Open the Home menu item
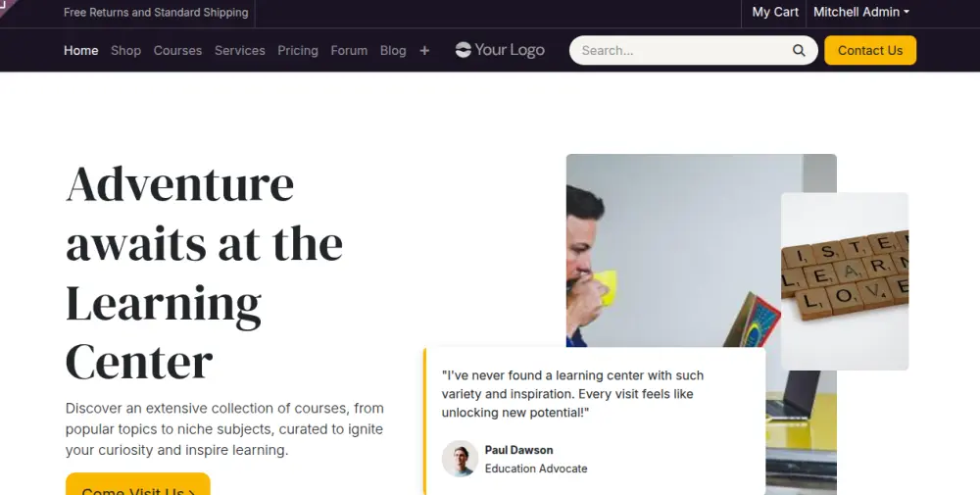980x495 pixels. (80, 51)
